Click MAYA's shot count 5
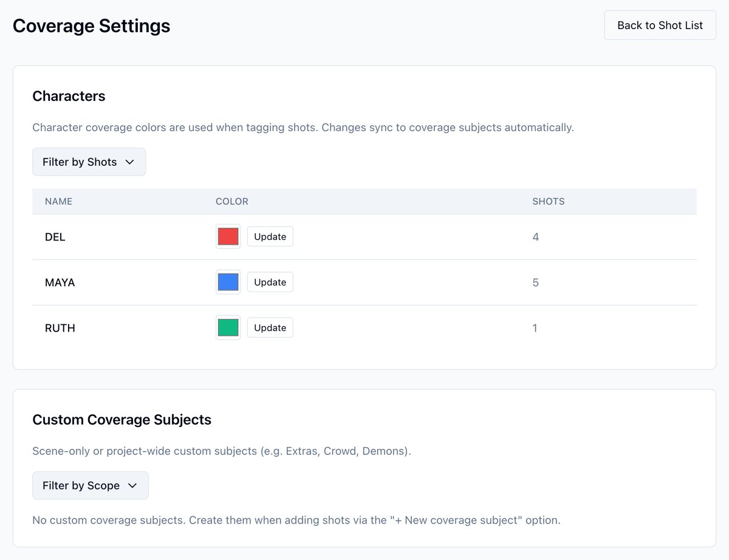The width and height of the screenshot is (729, 560). click(x=536, y=282)
